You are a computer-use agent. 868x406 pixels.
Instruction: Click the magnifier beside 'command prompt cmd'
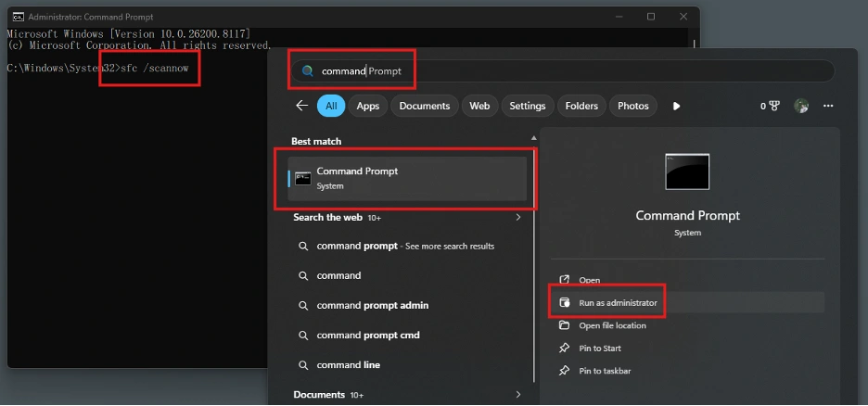click(303, 336)
